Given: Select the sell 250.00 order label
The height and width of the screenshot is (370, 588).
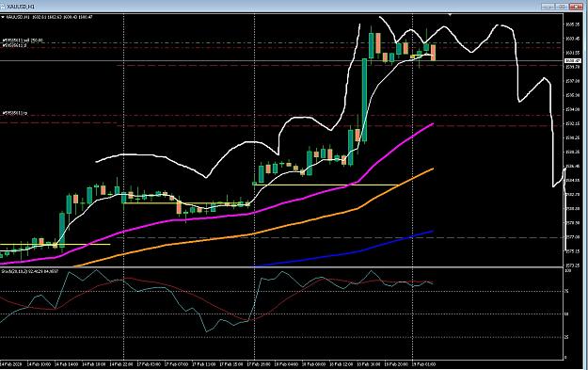Looking at the screenshot, I should point(23,40).
